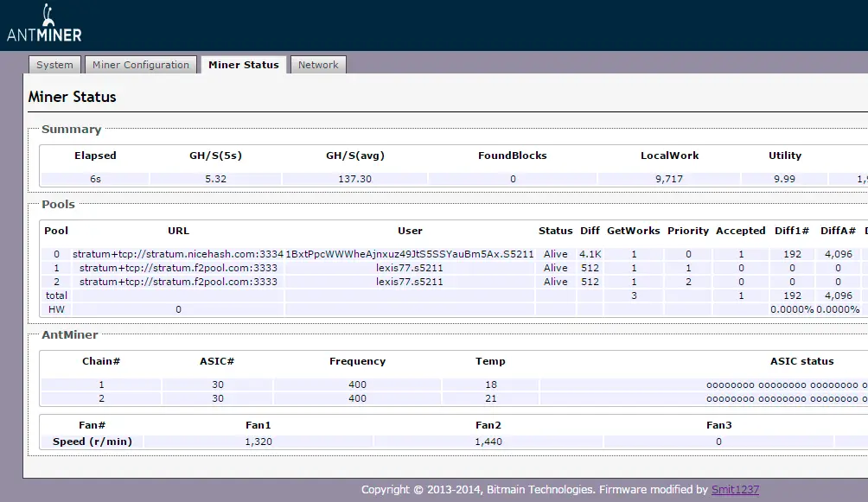Viewport: 868px width, 502px height.
Task: Click the ASIC status string for chain 1
Action: [x=787, y=384]
